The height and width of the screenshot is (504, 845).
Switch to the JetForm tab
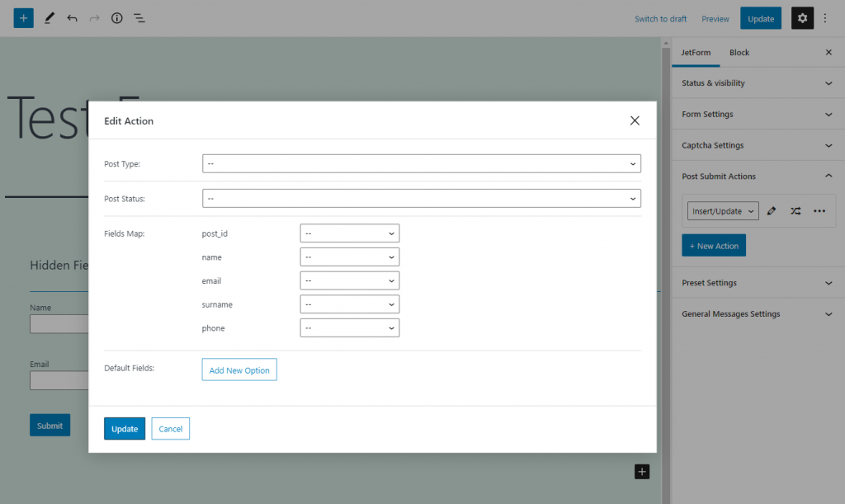point(696,52)
